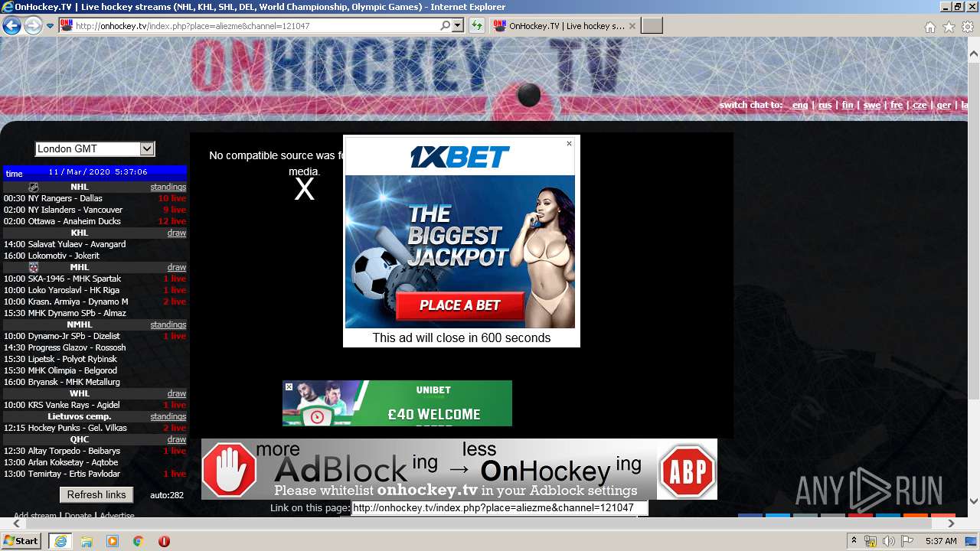
Task: Open the Unibet £40 welcome banner
Action: click(x=397, y=403)
